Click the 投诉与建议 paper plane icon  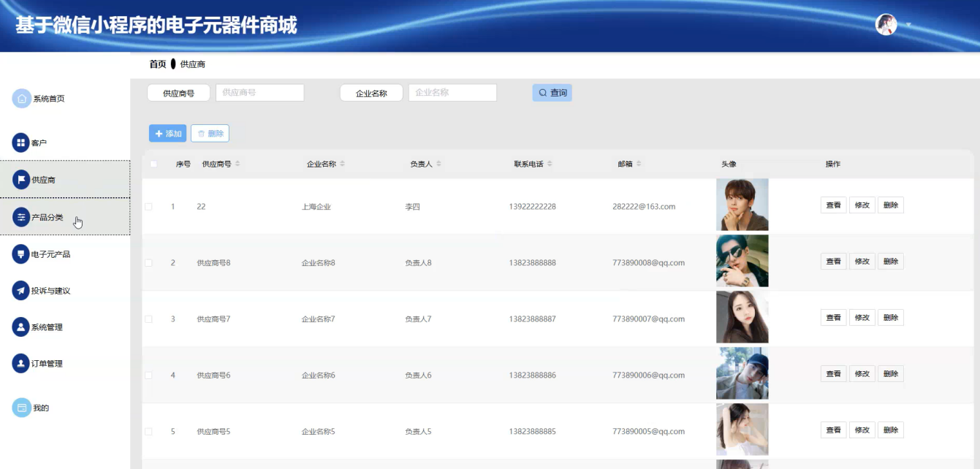pyautogui.click(x=20, y=291)
